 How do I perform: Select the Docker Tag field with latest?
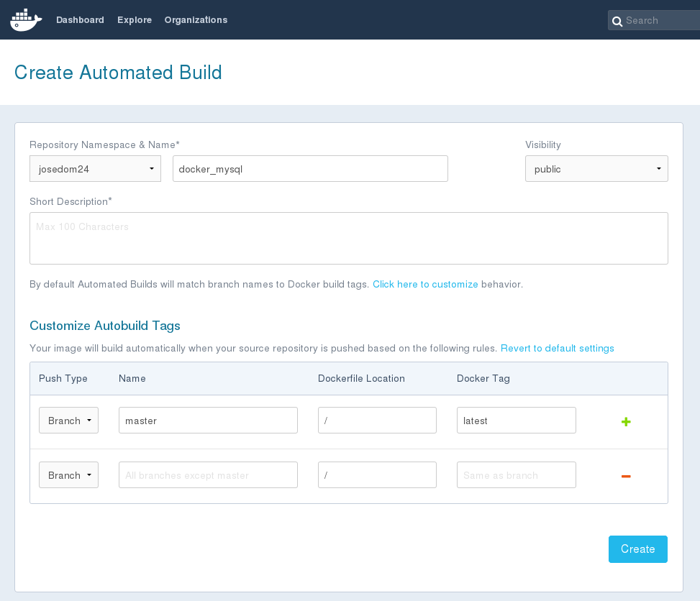[x=516, y=421]
